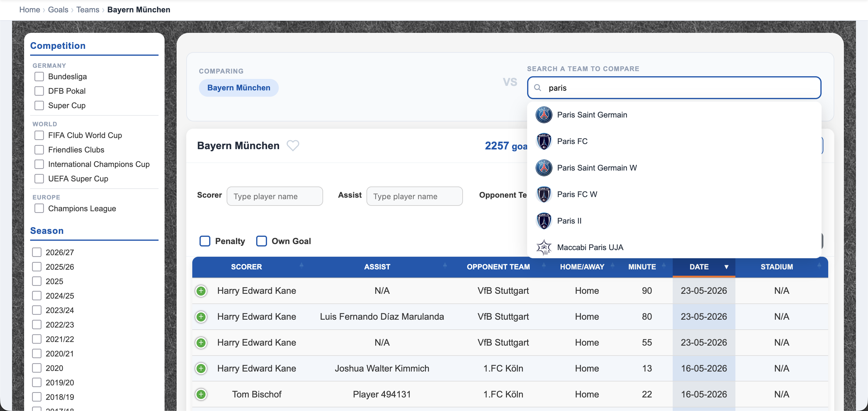Screen dimensions: 868x411
Task: Expand the 90th minute Kane goal row
Action: click(201, 291)
